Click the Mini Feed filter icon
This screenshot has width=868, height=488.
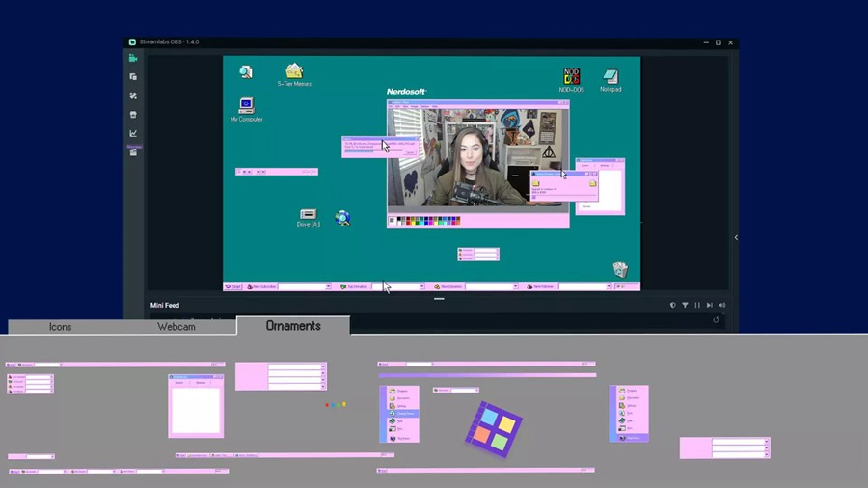pos(685,305)
